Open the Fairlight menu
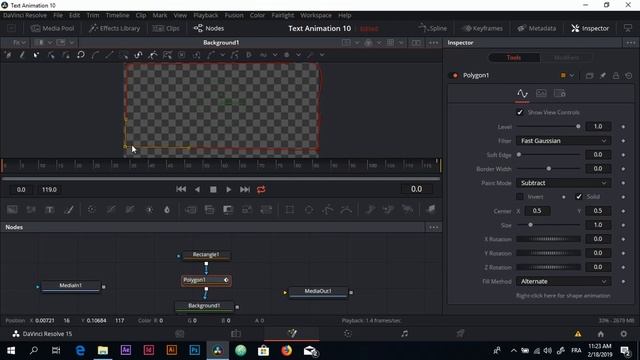Viewport: 640px width, 360px height. coord(282,15)
